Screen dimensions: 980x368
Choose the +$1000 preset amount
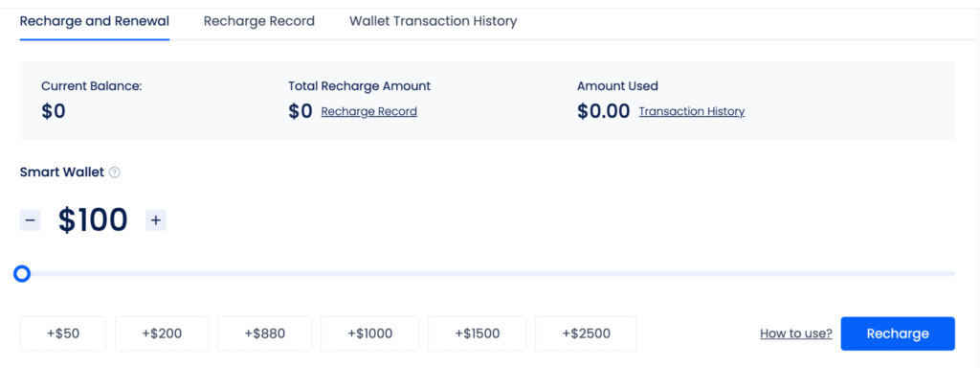pos(370,333)
